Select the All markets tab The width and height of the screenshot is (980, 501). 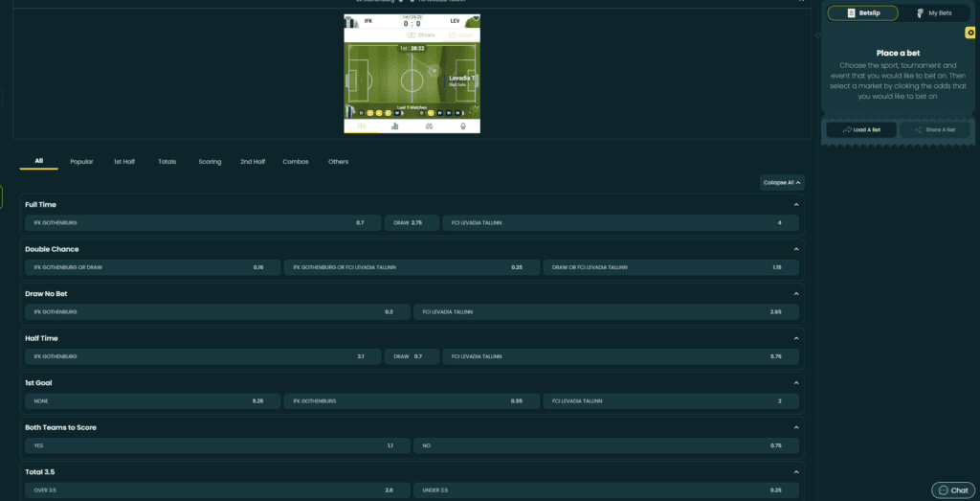coord(38,161)
